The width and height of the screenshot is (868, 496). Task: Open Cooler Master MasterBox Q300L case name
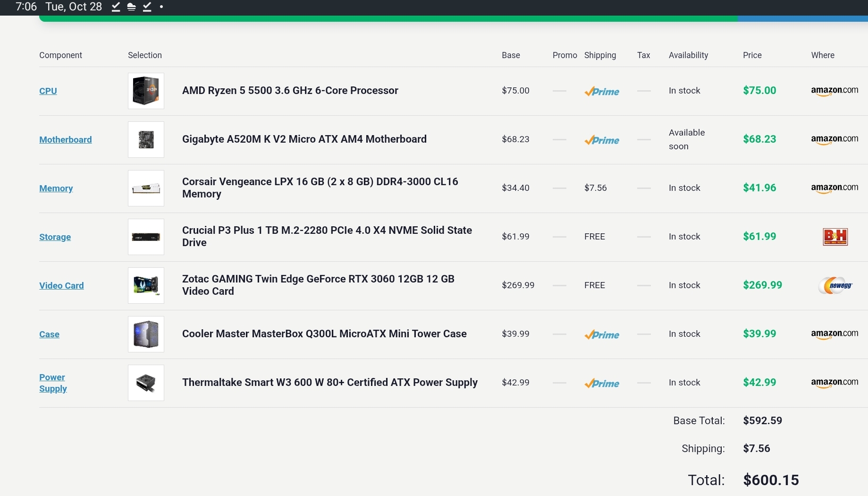pyautogui.click(x=324, y=334)
